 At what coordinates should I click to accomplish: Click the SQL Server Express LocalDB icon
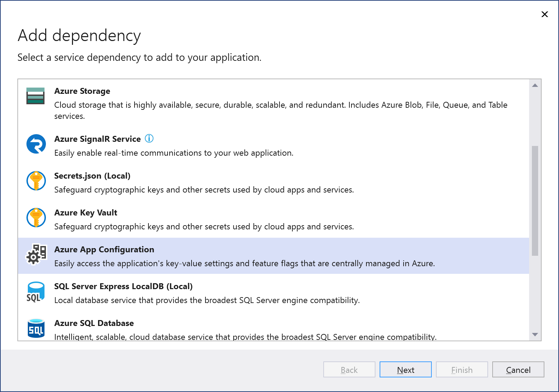click(35, 292)
